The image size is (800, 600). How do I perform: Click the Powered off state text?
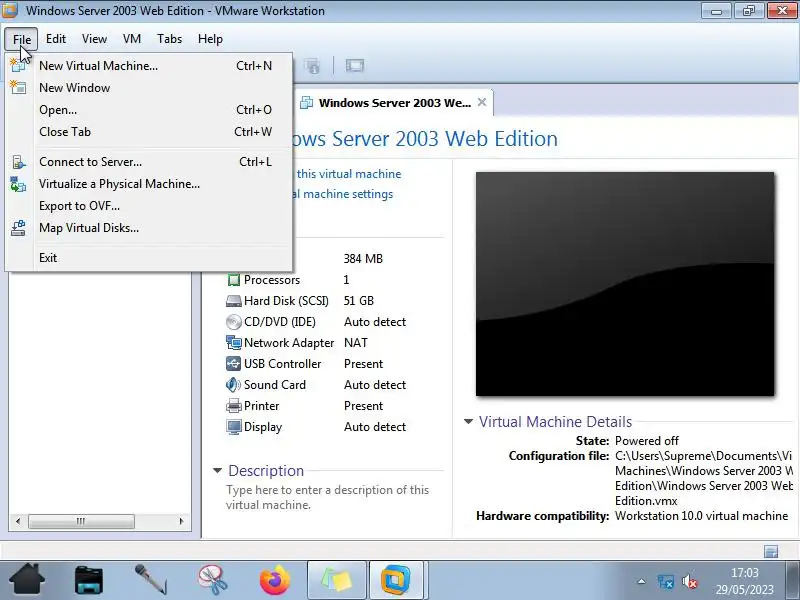(646, 441)
